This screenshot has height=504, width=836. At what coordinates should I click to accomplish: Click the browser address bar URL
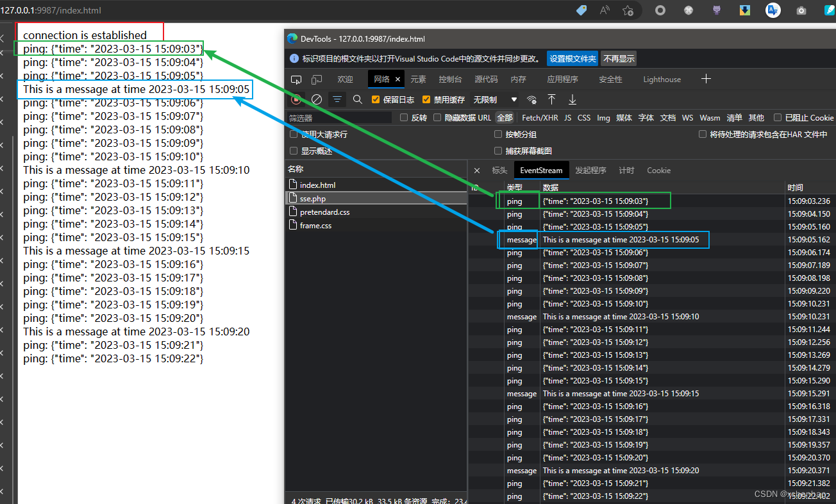tap(51, 10)
